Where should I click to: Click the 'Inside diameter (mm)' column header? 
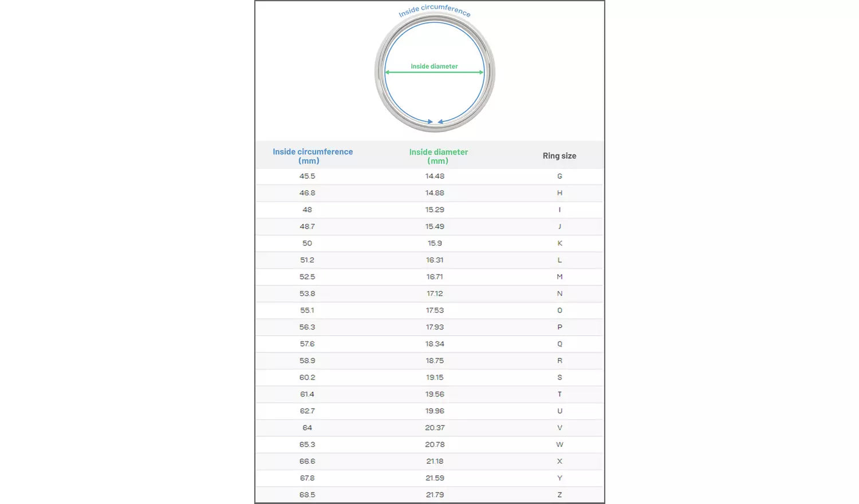coord(438,156)
